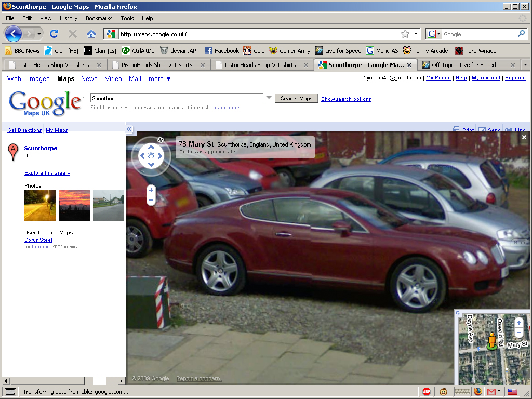Zoom out on Street View with minus
532x399 pixels.
[x=151, y=201]
